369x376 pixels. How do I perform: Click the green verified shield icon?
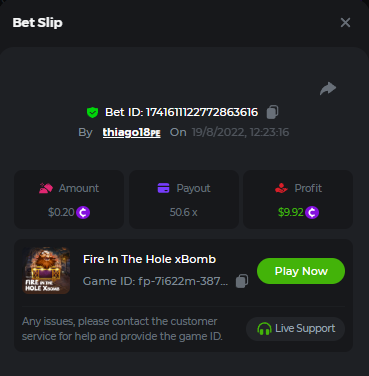tap(92, 112)
